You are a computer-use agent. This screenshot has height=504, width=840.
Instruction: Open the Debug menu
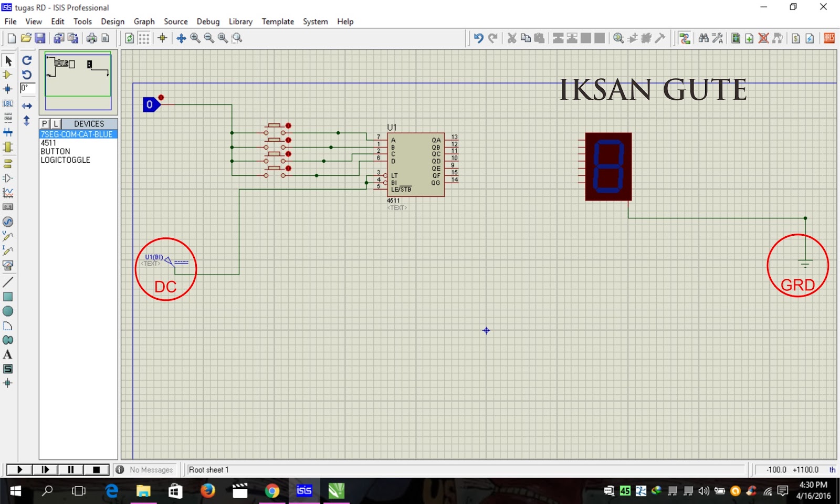(x=208, y=22)
